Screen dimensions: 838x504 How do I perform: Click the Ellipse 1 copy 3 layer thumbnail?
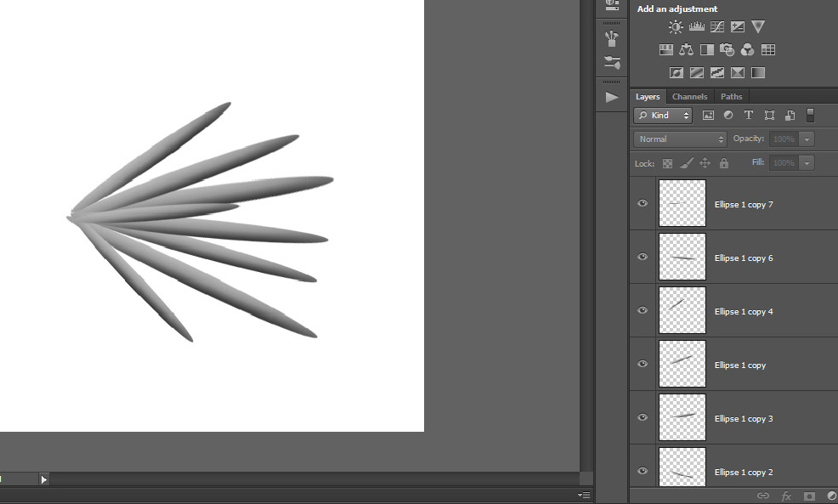point(682,417)
